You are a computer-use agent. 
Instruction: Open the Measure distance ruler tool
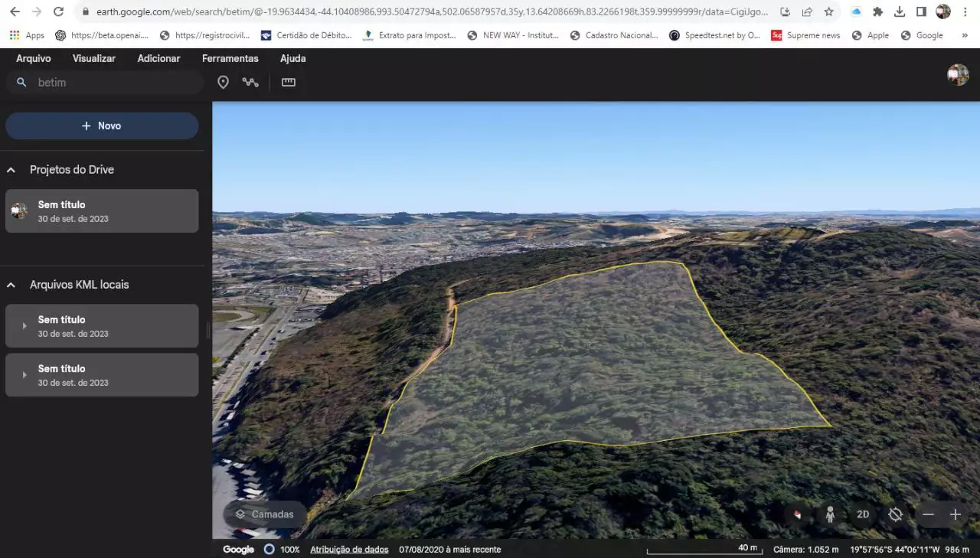click(x=289, y=82)
